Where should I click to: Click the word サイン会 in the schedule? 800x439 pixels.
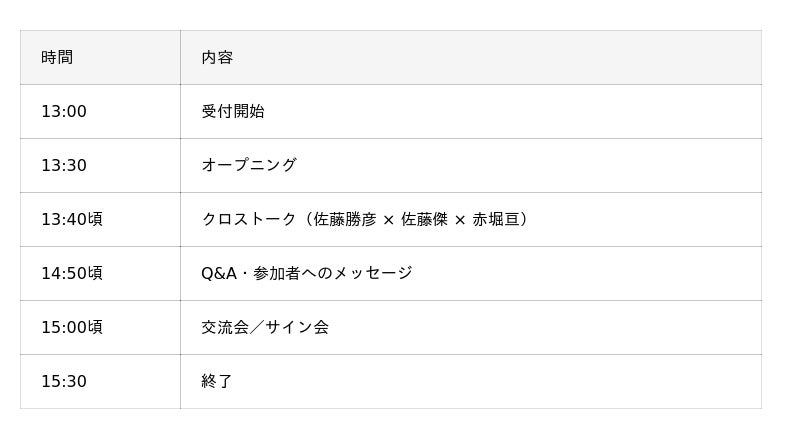pos(297,328)
